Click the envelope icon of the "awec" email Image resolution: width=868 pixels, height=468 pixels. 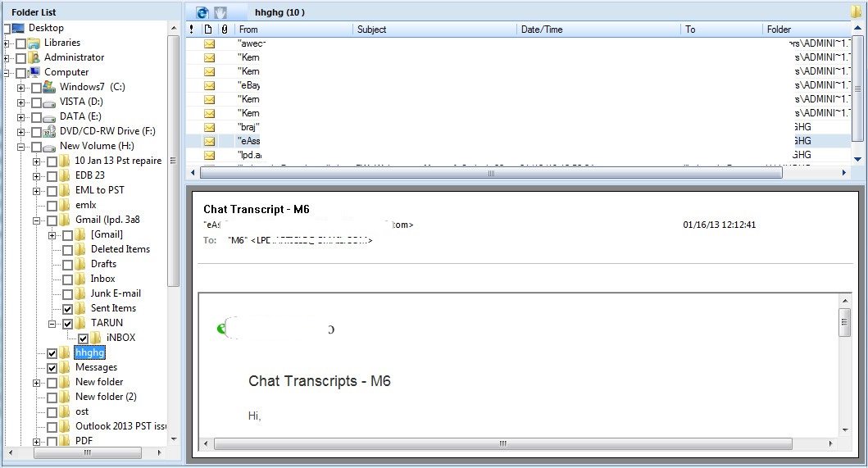[209, 43]
